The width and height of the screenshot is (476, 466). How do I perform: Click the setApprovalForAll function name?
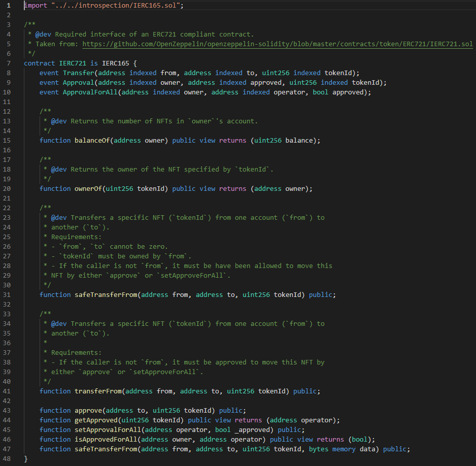(108, 430)
